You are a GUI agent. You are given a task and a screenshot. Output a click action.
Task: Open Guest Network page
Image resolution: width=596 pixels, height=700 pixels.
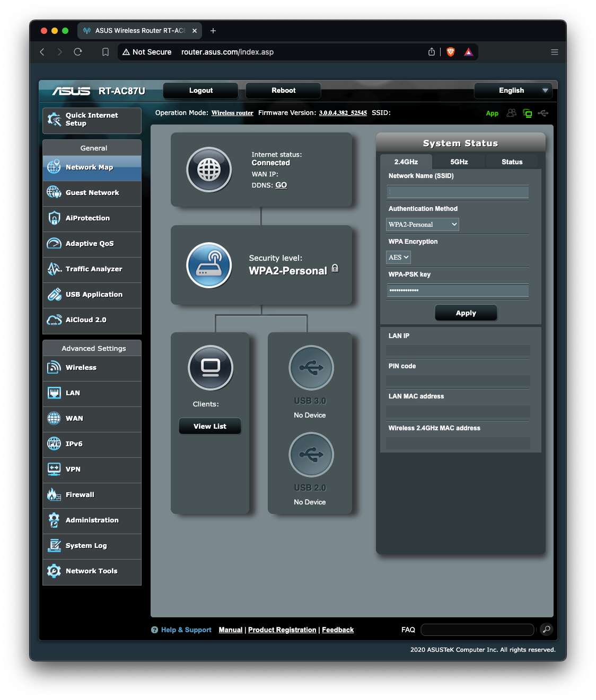(x=92, y=193)
